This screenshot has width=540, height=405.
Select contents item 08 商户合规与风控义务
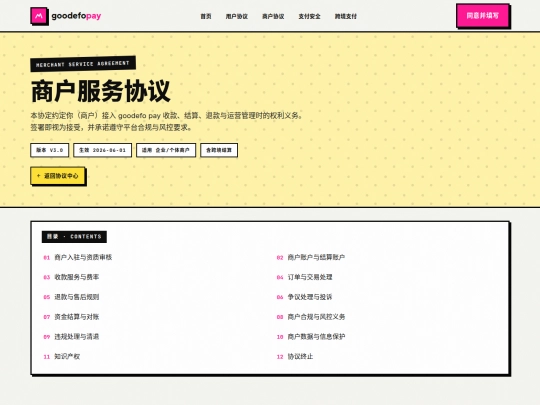[311, 317]
